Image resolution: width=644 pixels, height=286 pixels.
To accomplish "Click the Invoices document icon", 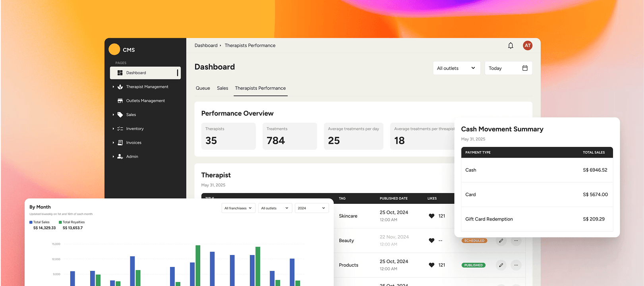I will coord(120,143).
